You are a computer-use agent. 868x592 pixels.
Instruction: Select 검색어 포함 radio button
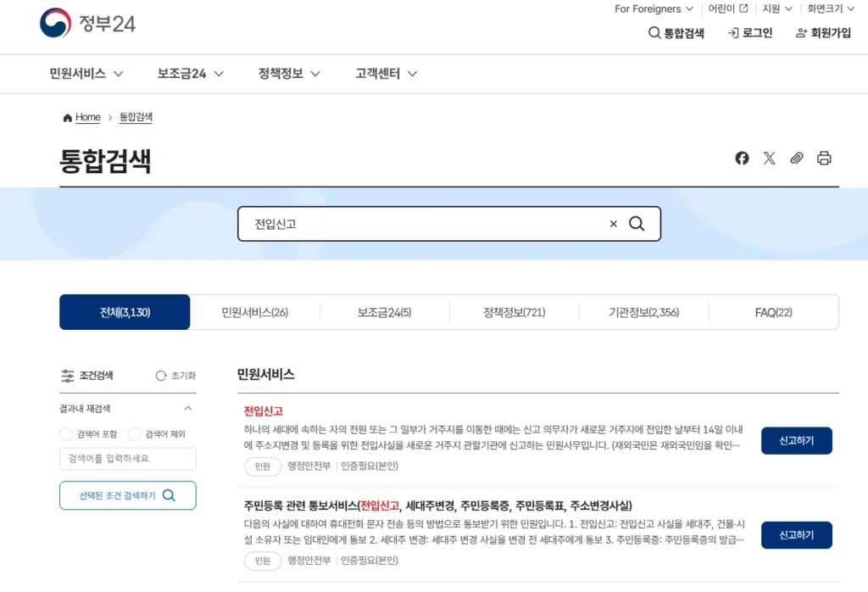(66, 433)
